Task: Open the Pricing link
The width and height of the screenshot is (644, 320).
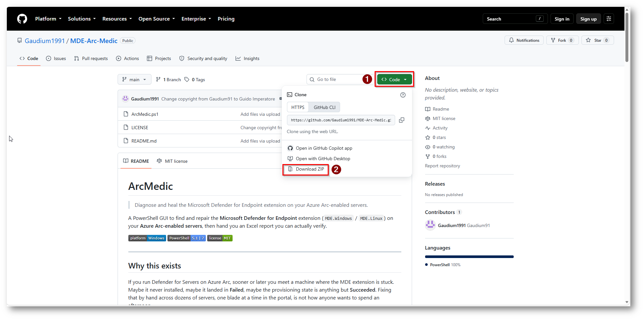Action: pyautogui.click(x=226, y=19)
